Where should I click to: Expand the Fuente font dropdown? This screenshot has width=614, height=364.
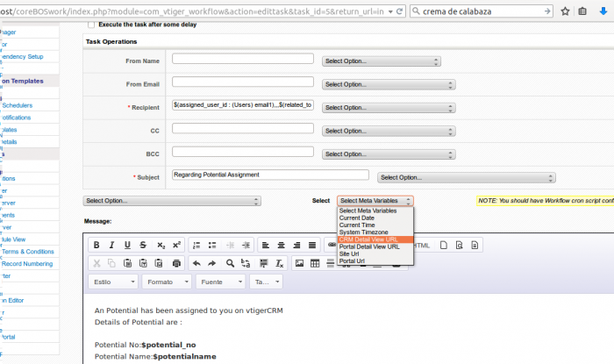pos(218,282)
